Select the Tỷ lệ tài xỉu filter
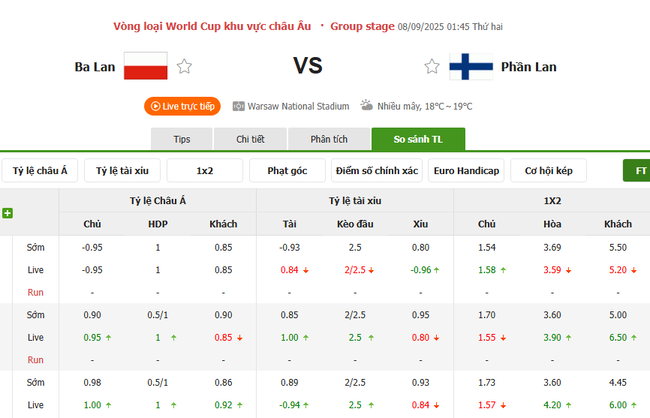This screenshot has height=418, width=650. 122,171
